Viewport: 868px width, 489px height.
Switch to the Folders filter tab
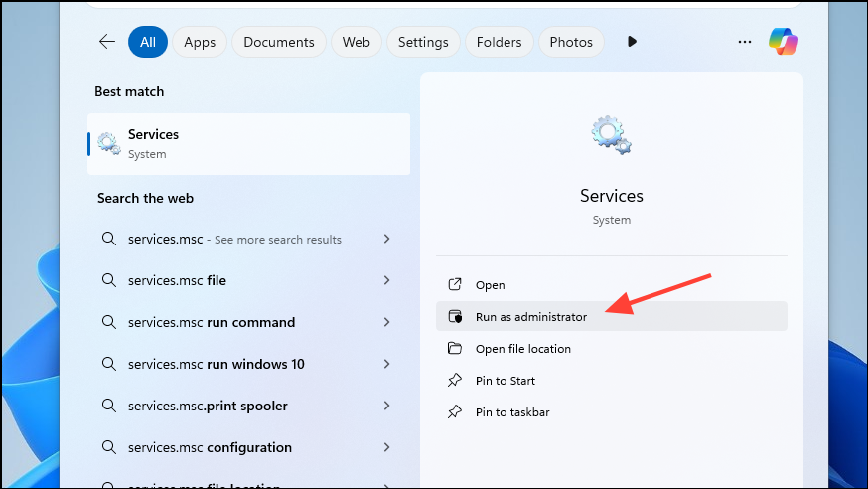tap(499, 42)
